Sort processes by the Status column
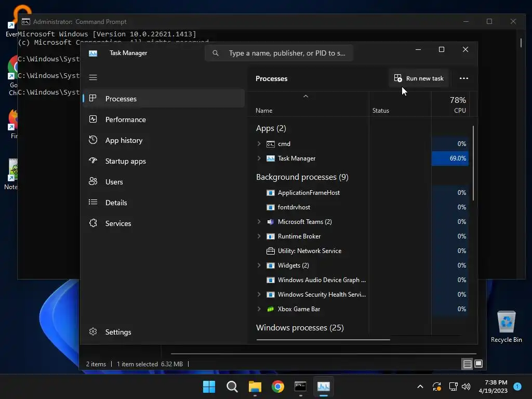The height and width of the screenshot is (399, 532). [381, 111]
